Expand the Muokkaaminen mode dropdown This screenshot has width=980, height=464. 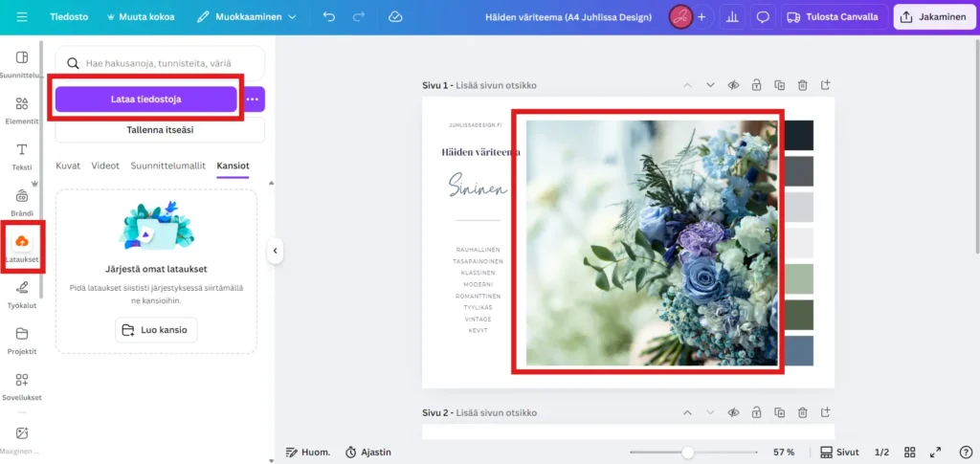click(x=246, y=17)
